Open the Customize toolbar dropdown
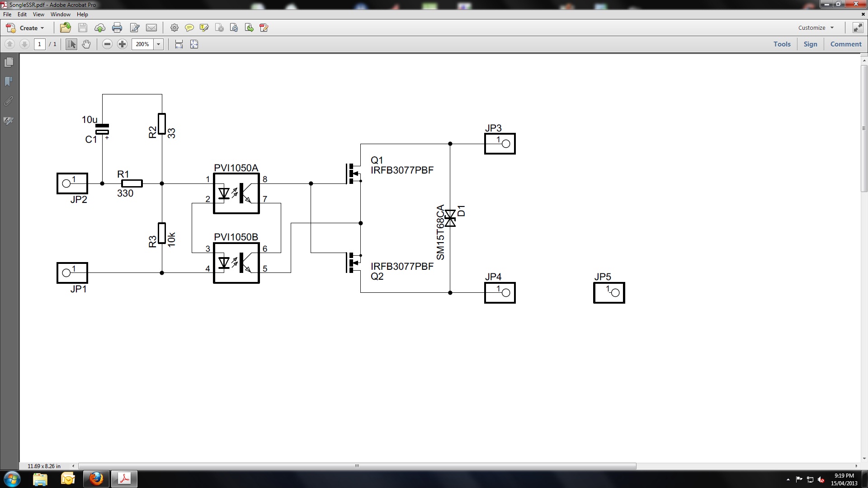 816,28
